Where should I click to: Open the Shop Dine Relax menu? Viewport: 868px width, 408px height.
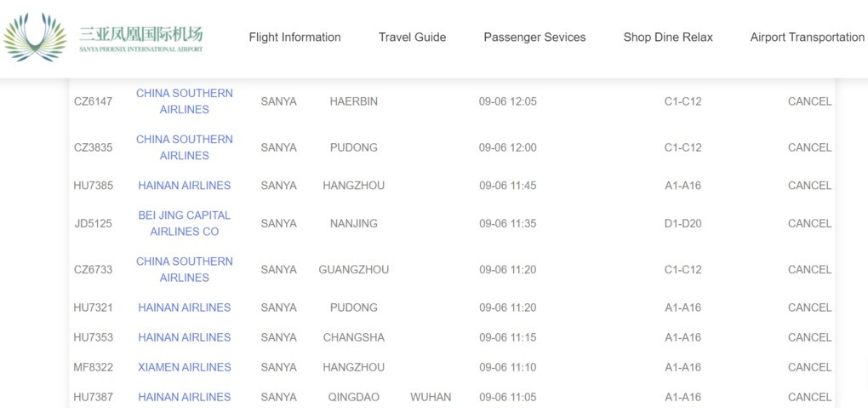pyautogui.click(x=668, y=37)
